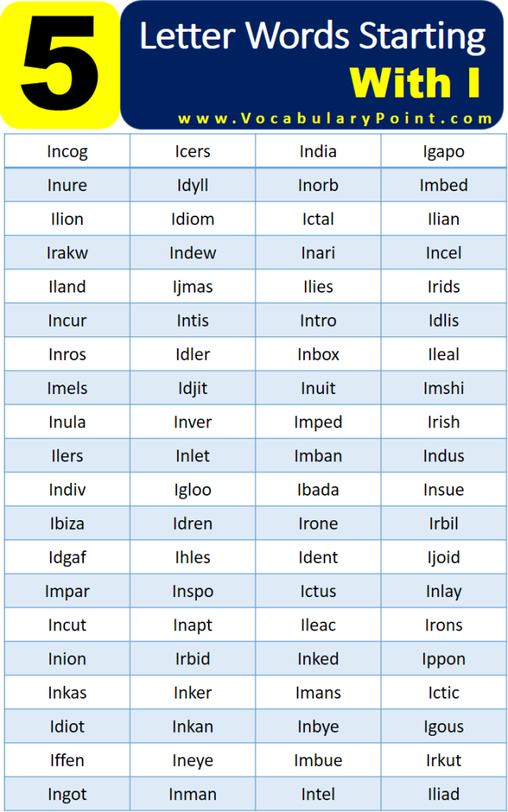Select the 'Igapo' cell

(444, 151)
